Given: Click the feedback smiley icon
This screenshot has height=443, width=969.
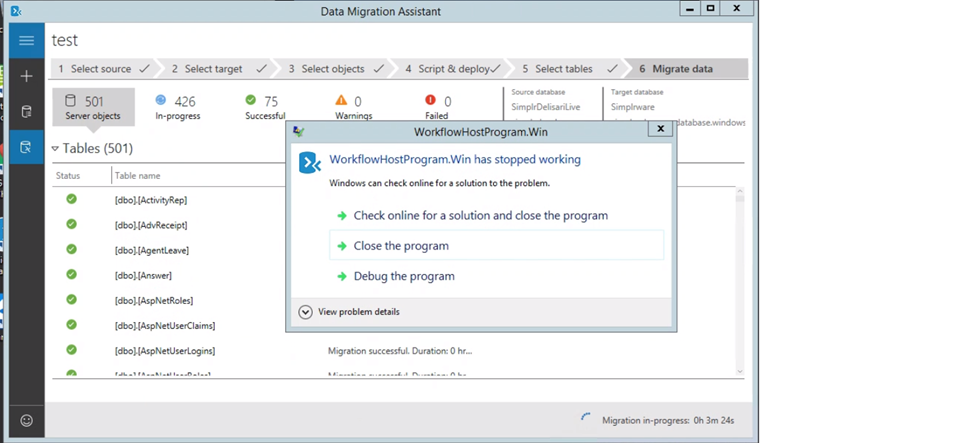Looking at the screenshot, I should tap(27, 420).
